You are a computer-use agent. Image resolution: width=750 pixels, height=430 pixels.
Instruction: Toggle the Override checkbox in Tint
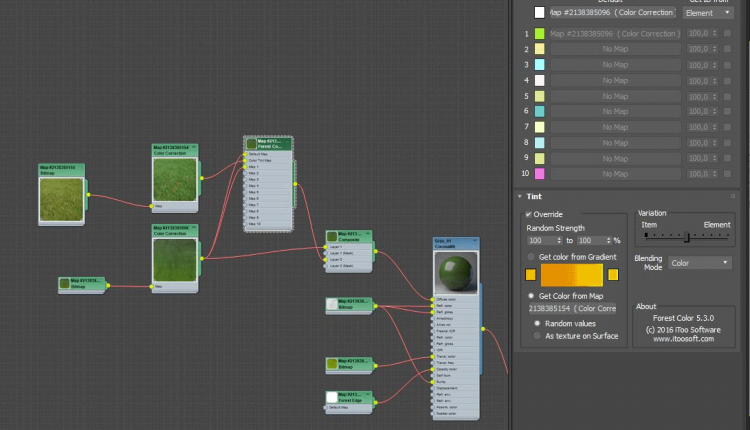(529, 214)
